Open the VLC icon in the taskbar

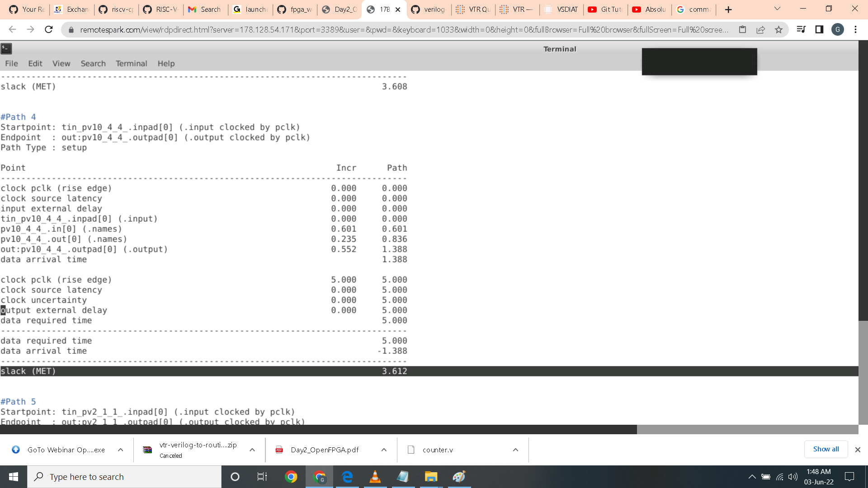coord(375,477)
